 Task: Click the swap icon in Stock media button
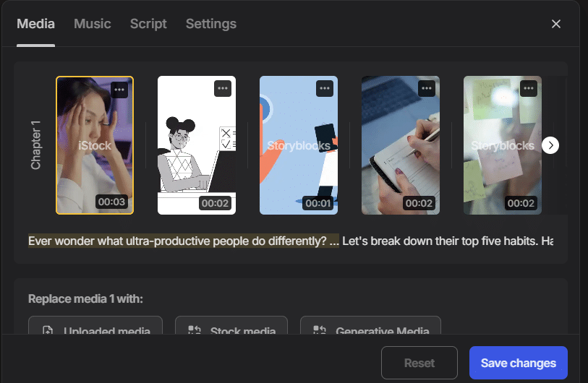click(195, 330)
